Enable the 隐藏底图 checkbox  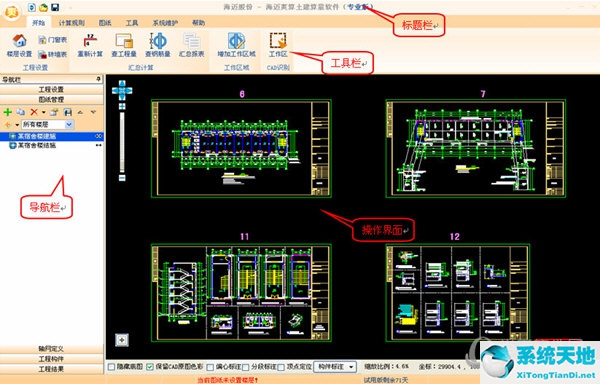tap(111, 367)
